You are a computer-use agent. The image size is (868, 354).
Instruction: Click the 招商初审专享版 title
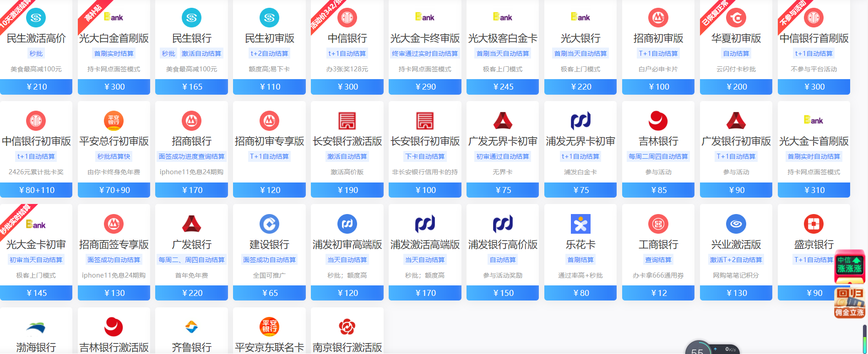(269, 141)
